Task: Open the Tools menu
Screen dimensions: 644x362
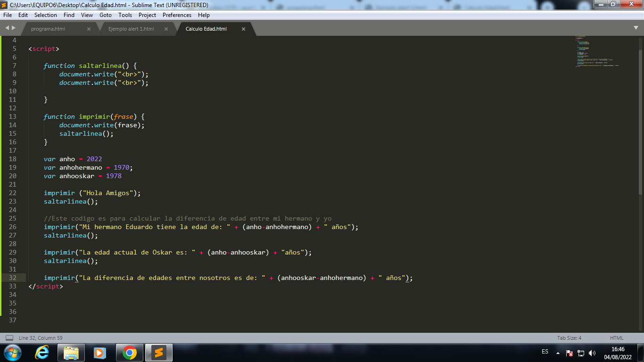Action: [125, 15]
